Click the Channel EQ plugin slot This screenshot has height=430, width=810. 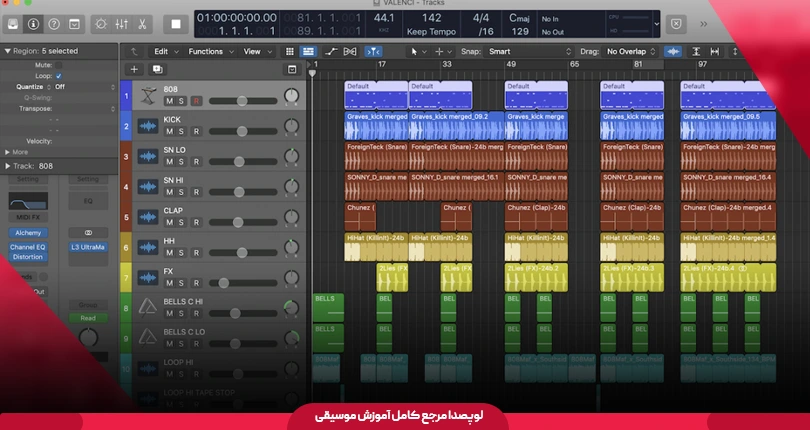tap(28, 247)
